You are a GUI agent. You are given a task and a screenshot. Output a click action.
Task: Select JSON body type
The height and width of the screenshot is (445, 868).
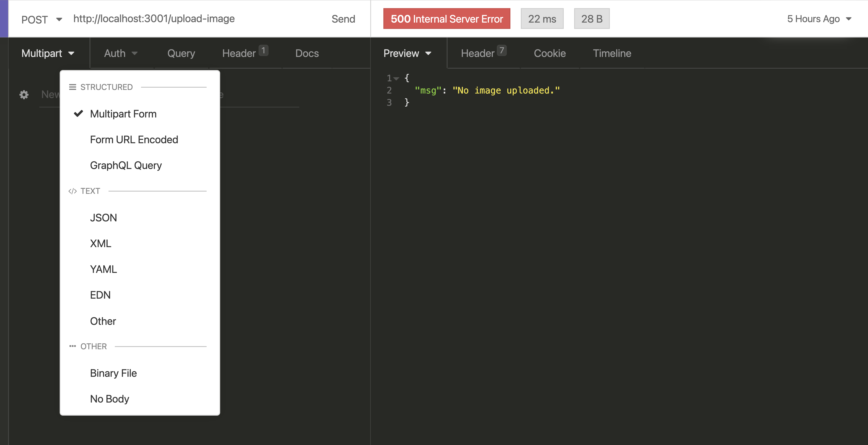pos(140,218)
